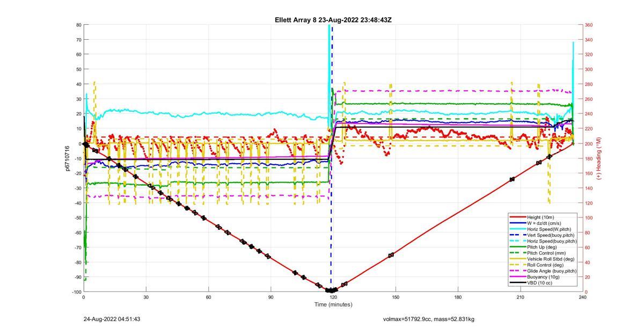Click the x-axis tick label '90'
644x328 pixels.
(271, 297)
